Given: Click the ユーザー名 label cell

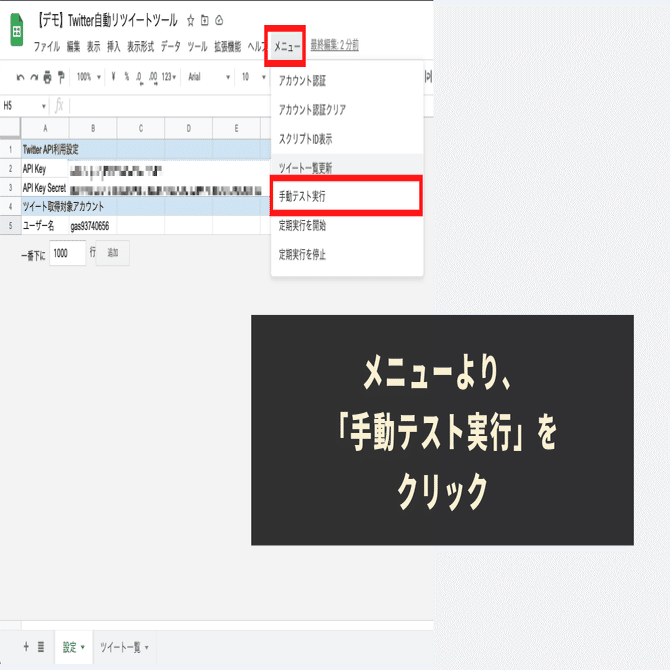Looking at the screenshot, I should click(x=45, y=225).
